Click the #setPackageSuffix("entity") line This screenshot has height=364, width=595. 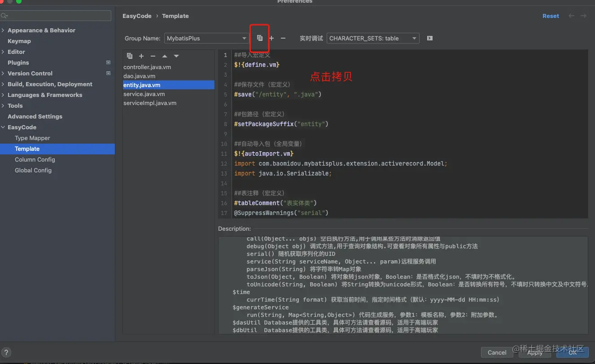coord(281,124)
